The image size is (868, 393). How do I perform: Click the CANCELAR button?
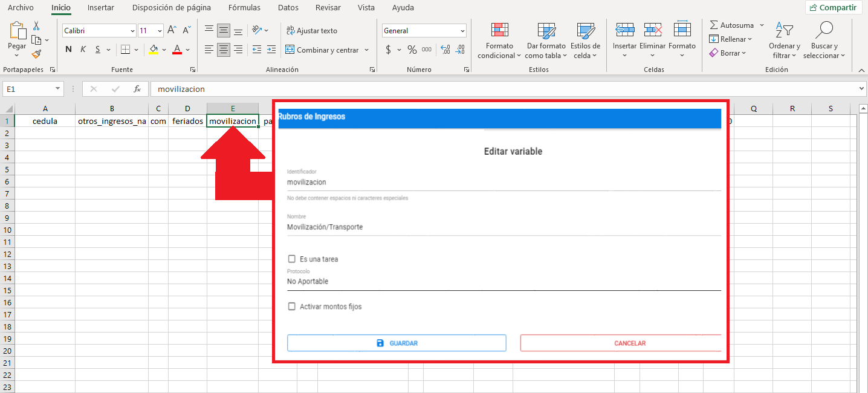tap(621, 343)
